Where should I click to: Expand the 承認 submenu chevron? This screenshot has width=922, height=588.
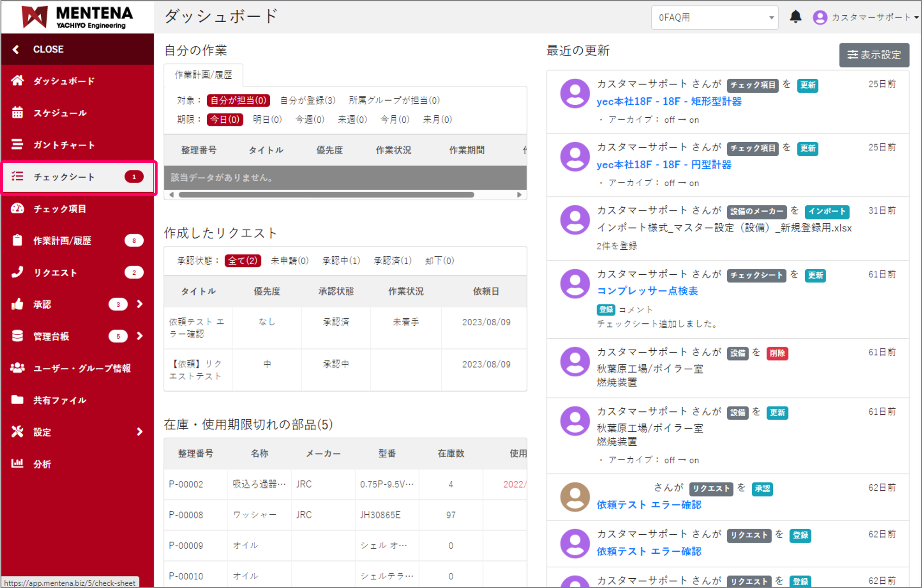[140, 304]
